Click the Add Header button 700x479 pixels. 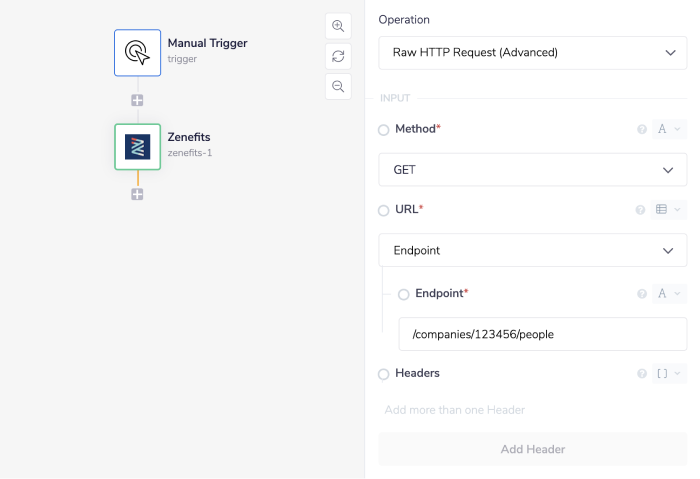tap(532, 449)
